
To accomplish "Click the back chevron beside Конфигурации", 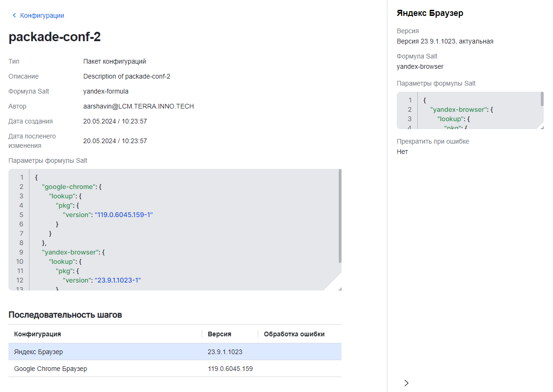I will point(14,15).
